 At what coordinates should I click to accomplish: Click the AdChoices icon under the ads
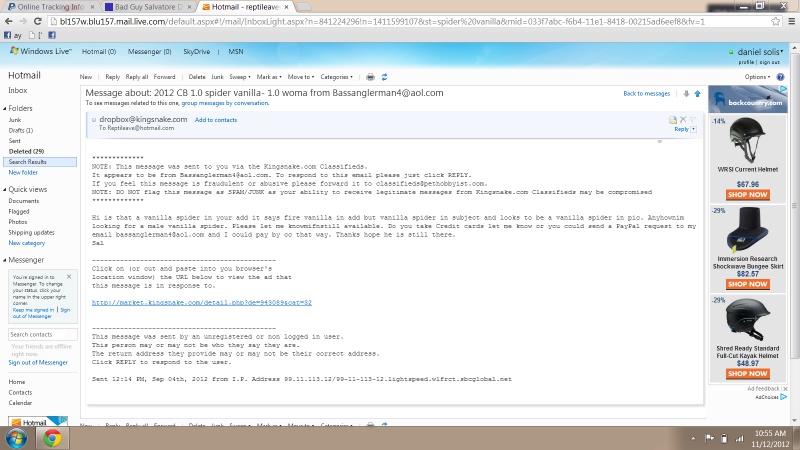(783, 396)
